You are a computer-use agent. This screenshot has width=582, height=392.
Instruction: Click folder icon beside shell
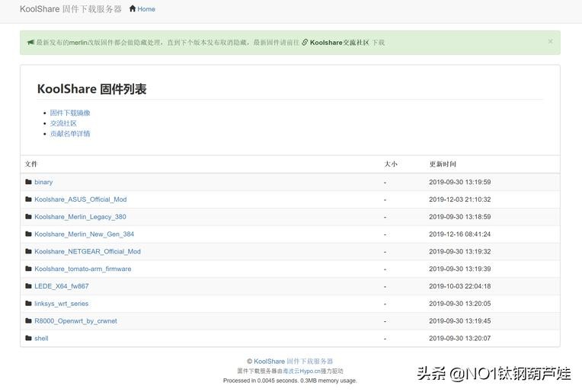pyautogui.click(x=29, y=338)
